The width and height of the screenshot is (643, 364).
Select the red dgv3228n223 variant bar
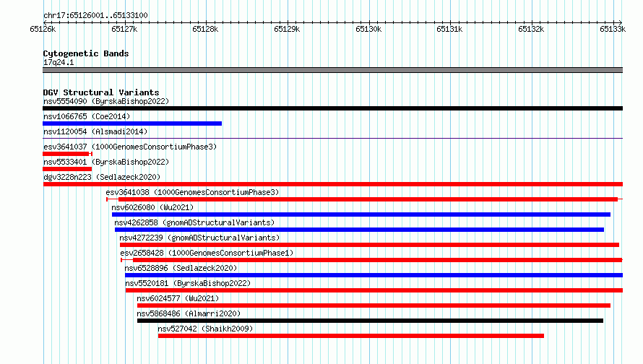pyautogui.click(x=333, y=184)
